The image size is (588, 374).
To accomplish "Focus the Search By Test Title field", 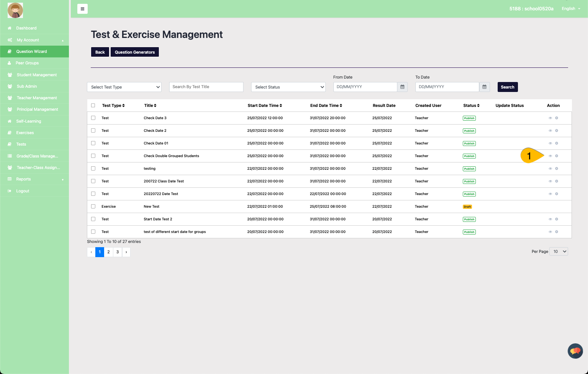I will click(x=206, y=87).
